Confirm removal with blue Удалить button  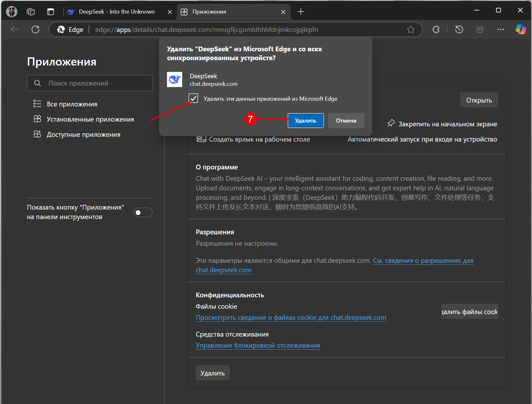pyautogui.click(x=306, y=121)
